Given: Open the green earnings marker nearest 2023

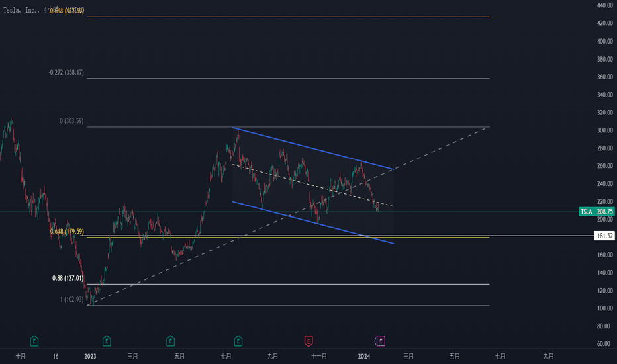Looking at the screenshot, I should 107,341.
